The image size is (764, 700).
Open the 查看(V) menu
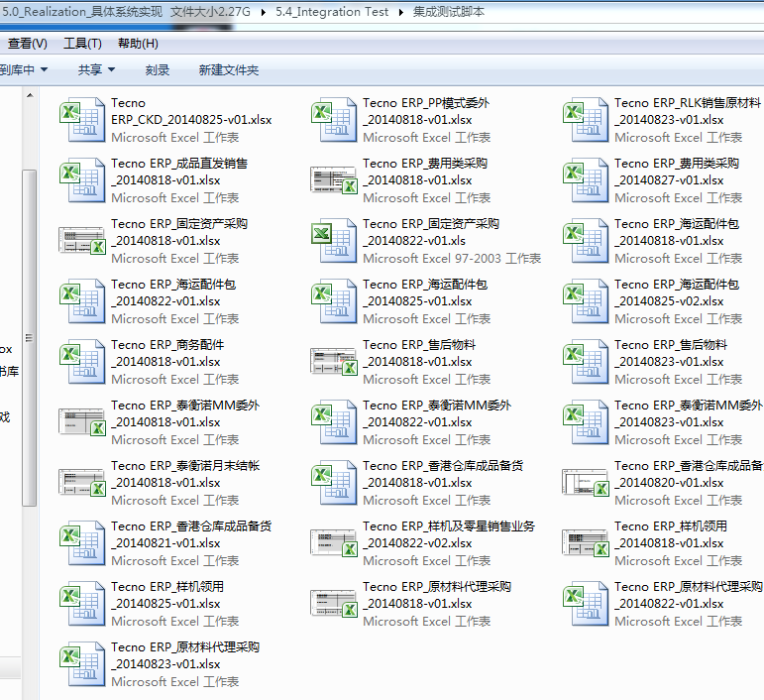point(28,44)
